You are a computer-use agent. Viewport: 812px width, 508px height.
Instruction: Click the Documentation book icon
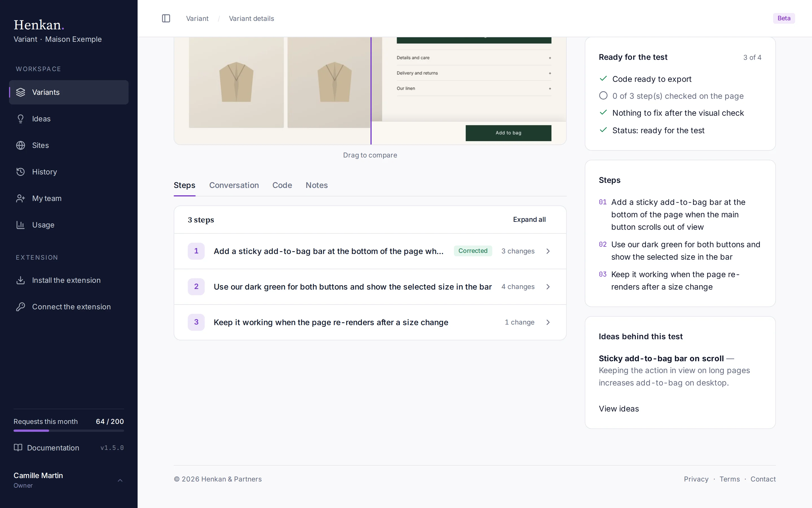(x=18, y=448)
